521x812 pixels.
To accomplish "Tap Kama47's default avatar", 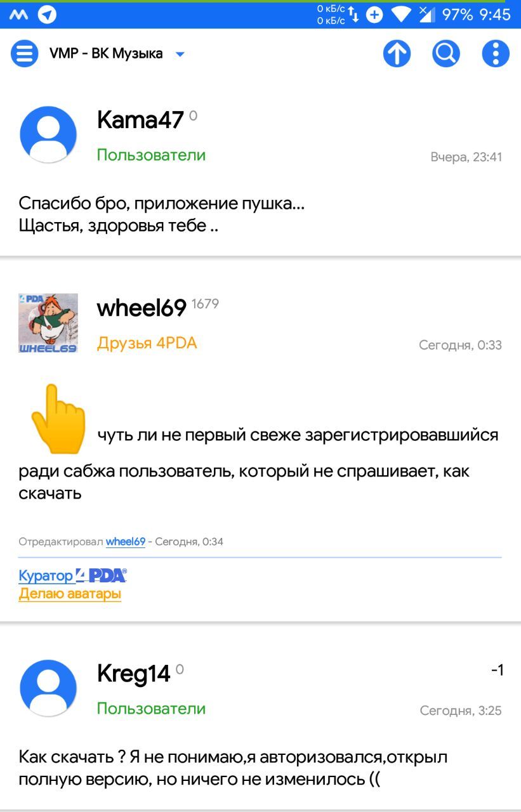I will coord(48,134).
